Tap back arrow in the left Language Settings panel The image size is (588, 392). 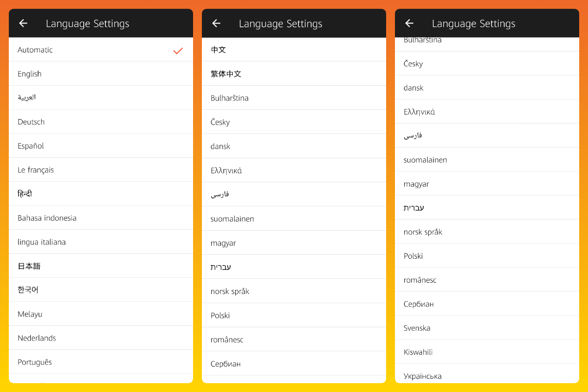(23, 24)
